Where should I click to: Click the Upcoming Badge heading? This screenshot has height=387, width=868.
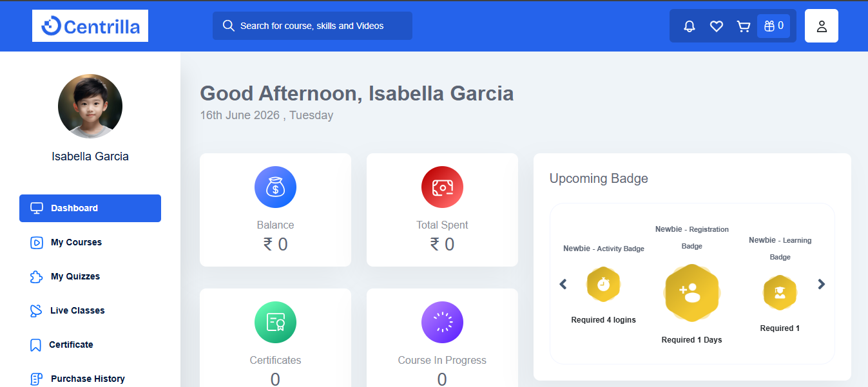[599, 178]
